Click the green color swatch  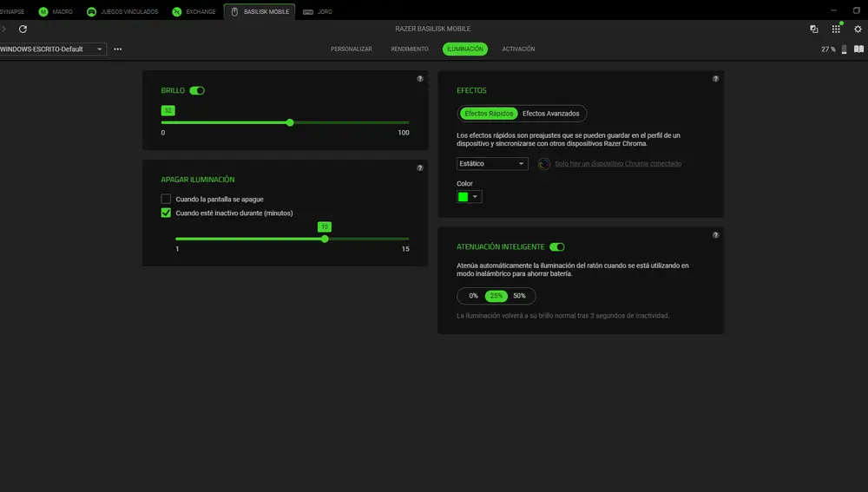[x=463, y=196]
